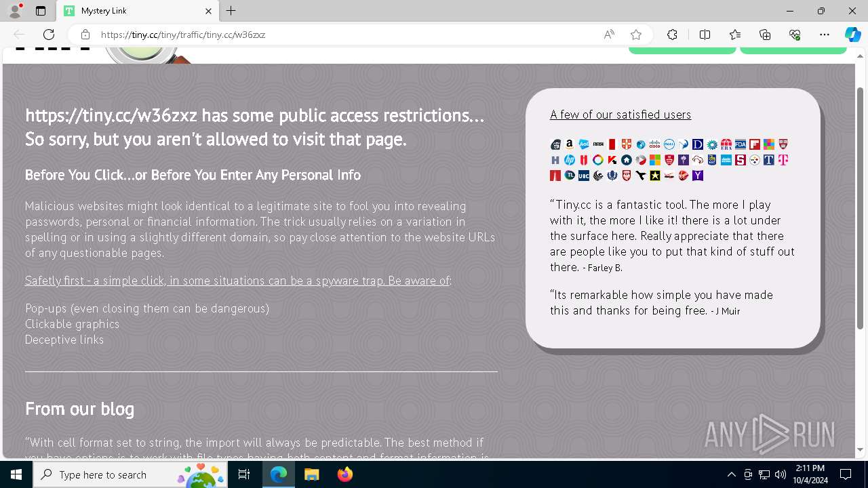The image size is (868, 488).
Task: Click the American Express logo icon
Action: pyautogui.click(x=726, y=160)
